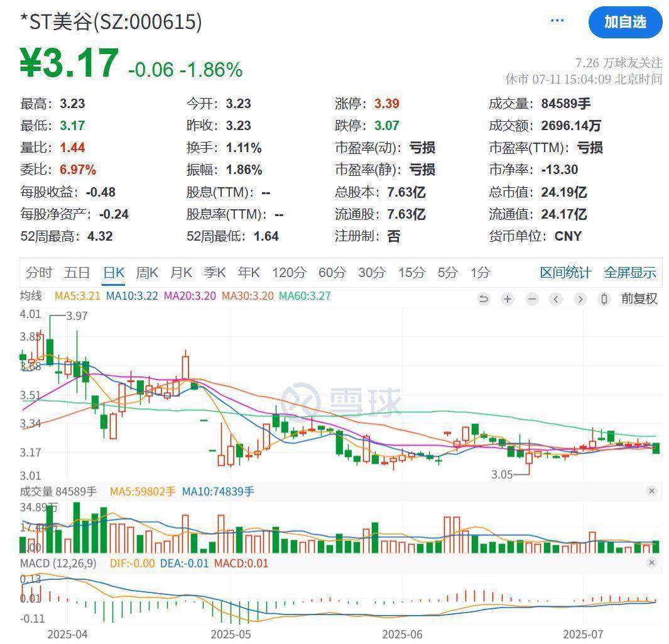Switch to the 30分 chart tab
The height and width of the screenshot is (644, 669).
[372, 272]
